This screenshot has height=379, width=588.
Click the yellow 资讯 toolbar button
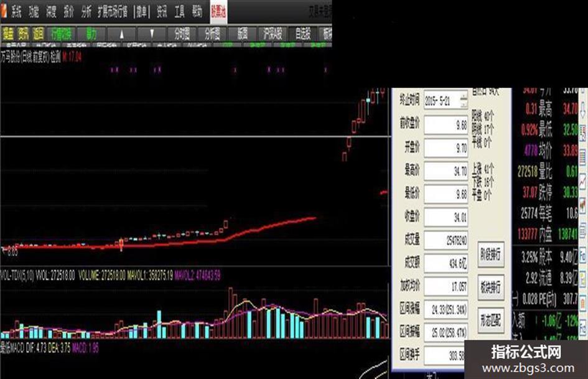(23, 34)
